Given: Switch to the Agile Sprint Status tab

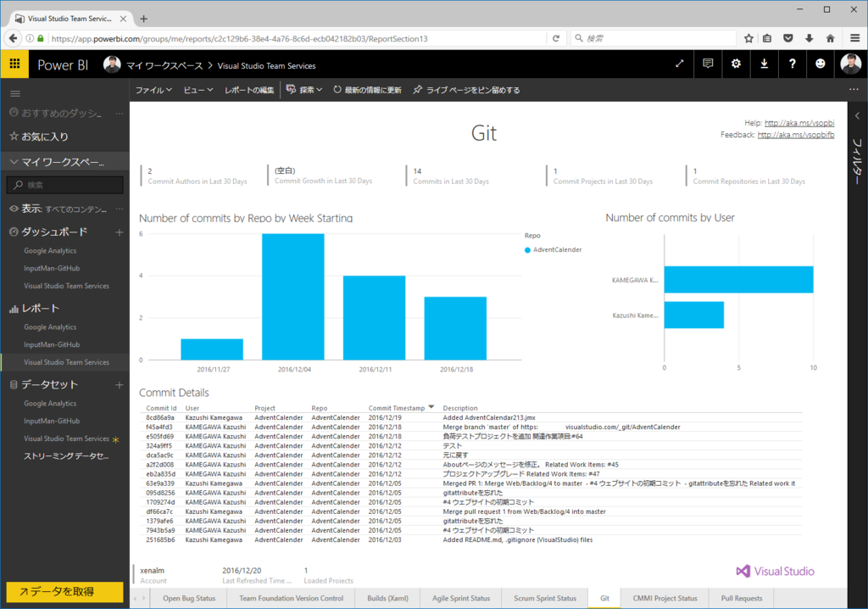Looking at the screenshot, I should pyautogui.click(x=461, y=599).
